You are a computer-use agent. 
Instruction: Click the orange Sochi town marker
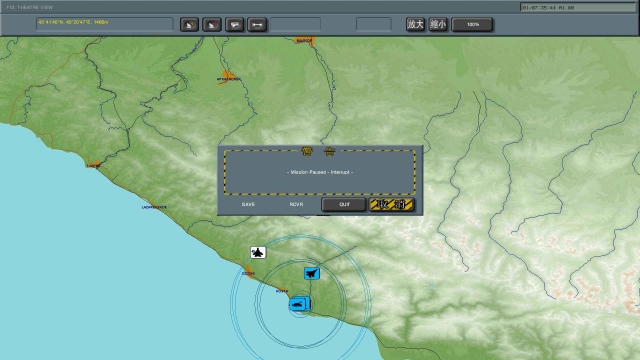click(249, 271)
